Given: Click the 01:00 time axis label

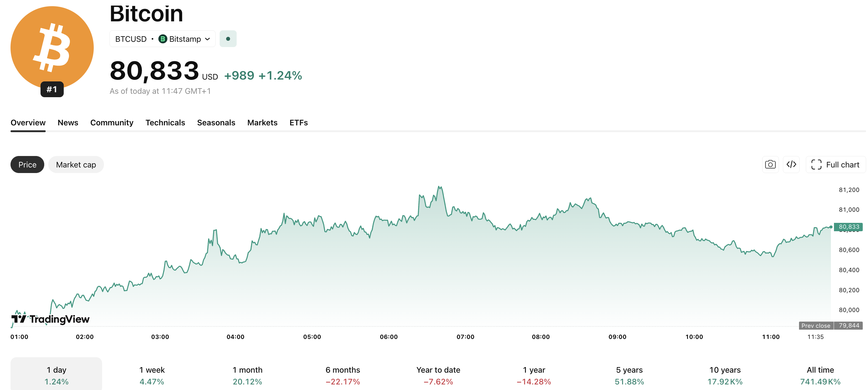Looking at the screenshot, I should 19,337.
